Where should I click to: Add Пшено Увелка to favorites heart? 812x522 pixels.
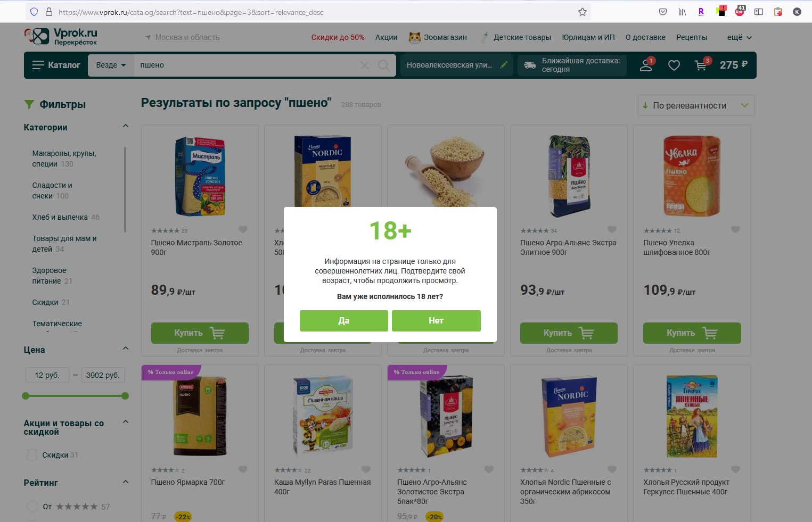click(735, 230)
